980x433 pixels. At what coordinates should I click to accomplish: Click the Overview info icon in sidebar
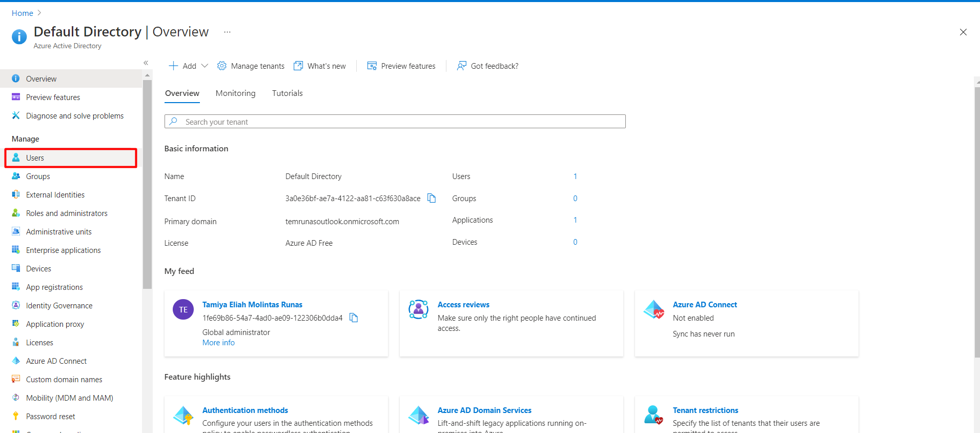click(16, 78)
